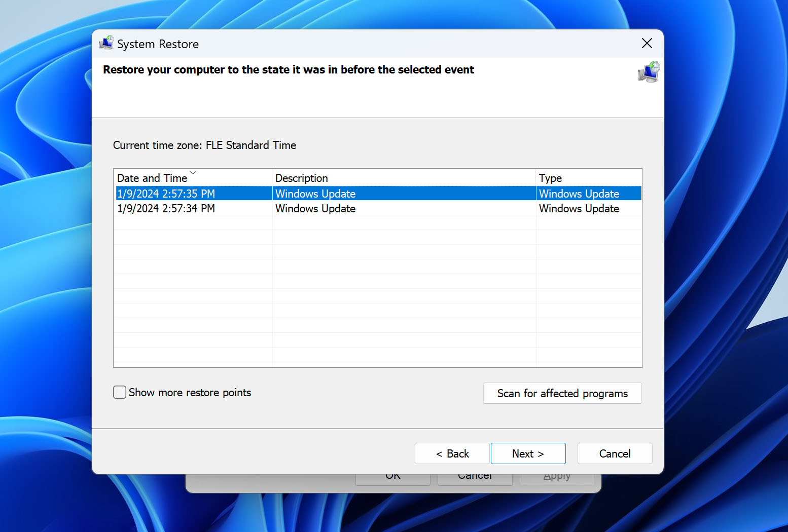Sort by Description column header
This screenshot has height=532, width=788.
(x=404, y=178)
